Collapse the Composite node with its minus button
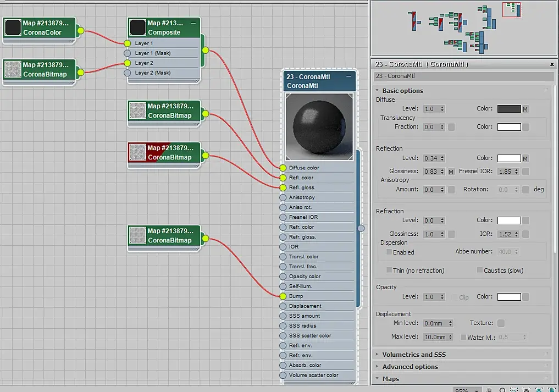Viewport: 559px width, 392px height. coord(193,23)
